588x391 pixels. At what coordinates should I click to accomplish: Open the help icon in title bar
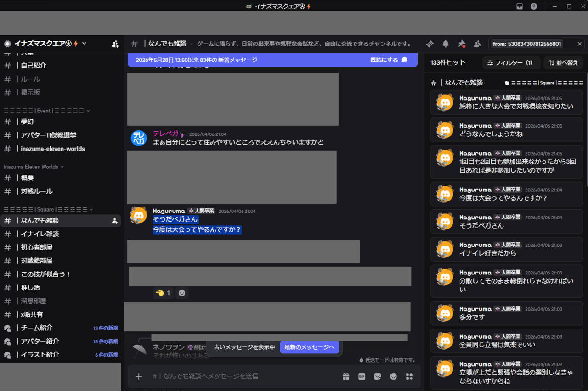click(x=534, y=6)
